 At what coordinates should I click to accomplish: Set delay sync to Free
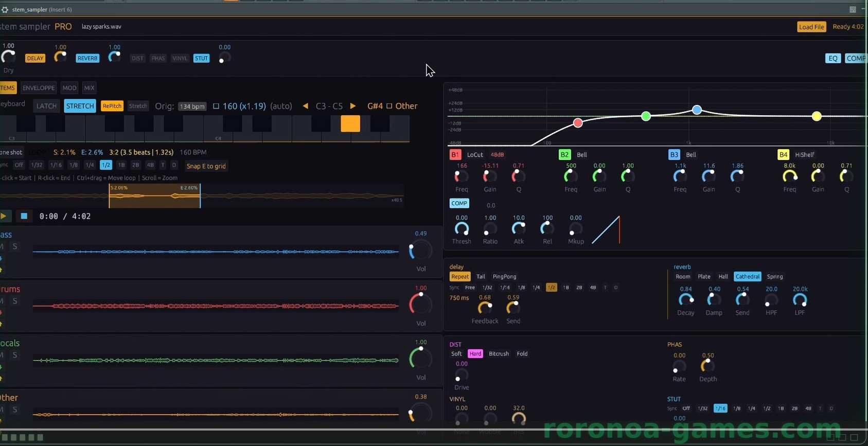(470, 288)
